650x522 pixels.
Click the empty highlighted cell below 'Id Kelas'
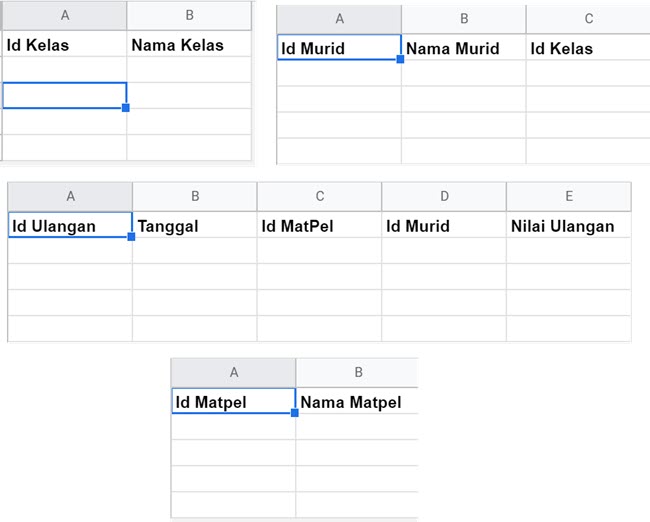(x=64, y=96)
